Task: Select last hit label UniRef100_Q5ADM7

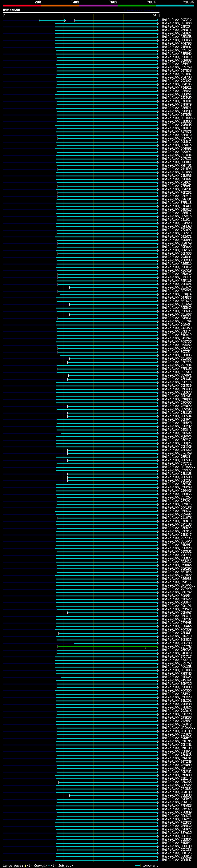Action: pyautogui.click(x=177, y=860)
